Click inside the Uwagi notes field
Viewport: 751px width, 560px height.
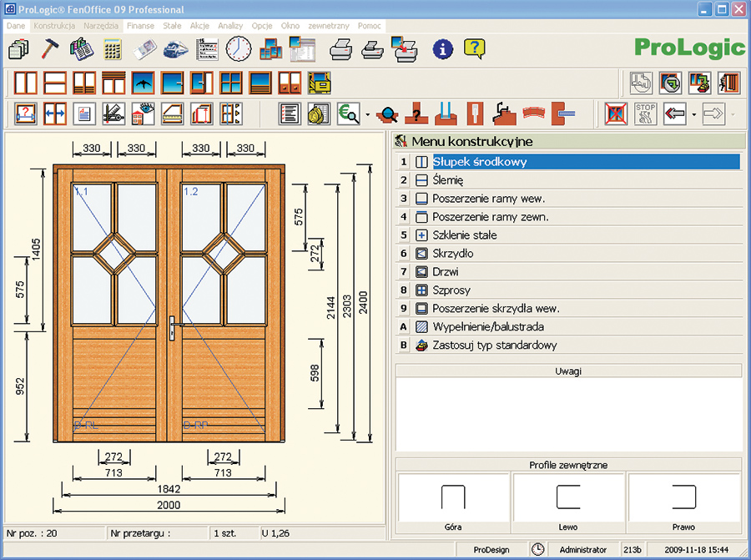point(568,413)
